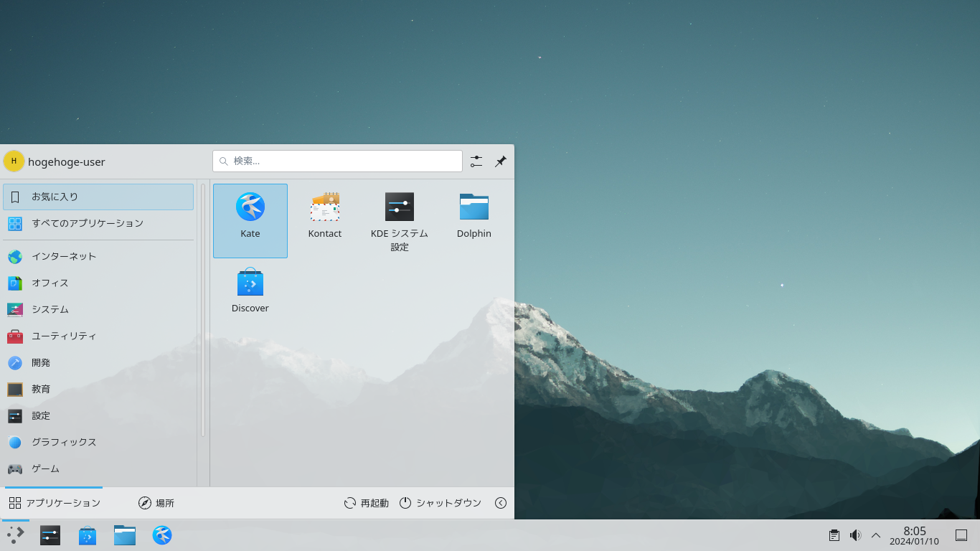Expand more power options arrow
980x551 pixels.
tap(501, 503)
